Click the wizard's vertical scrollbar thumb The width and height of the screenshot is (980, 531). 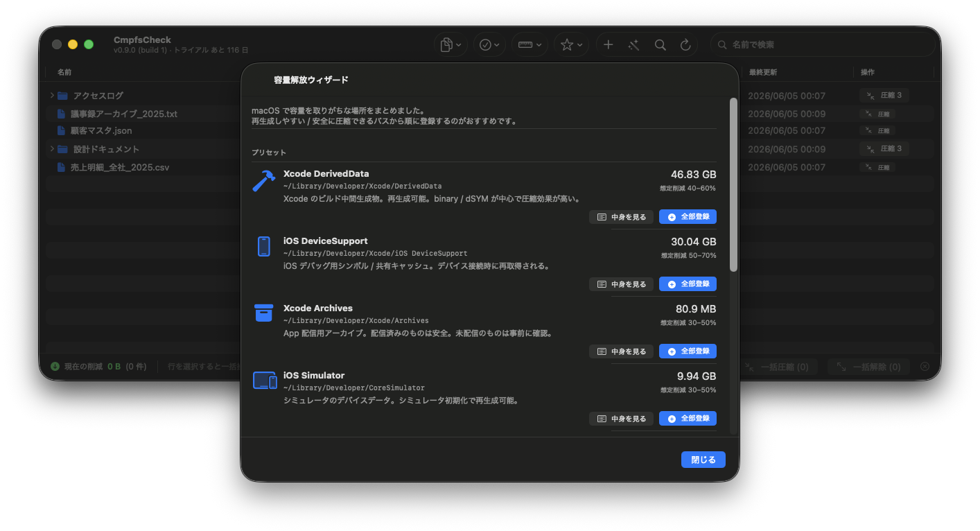(x=733, y=185)
